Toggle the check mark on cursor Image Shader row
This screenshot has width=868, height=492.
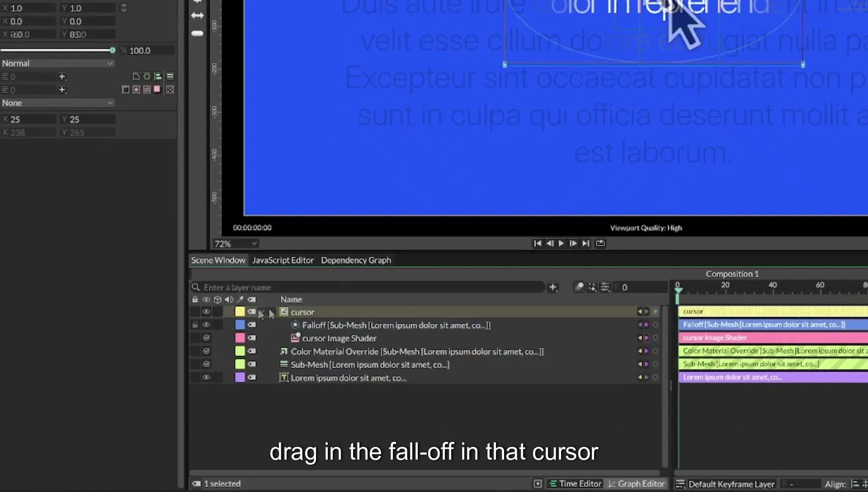pyautogui.click(x=207, y=338)
